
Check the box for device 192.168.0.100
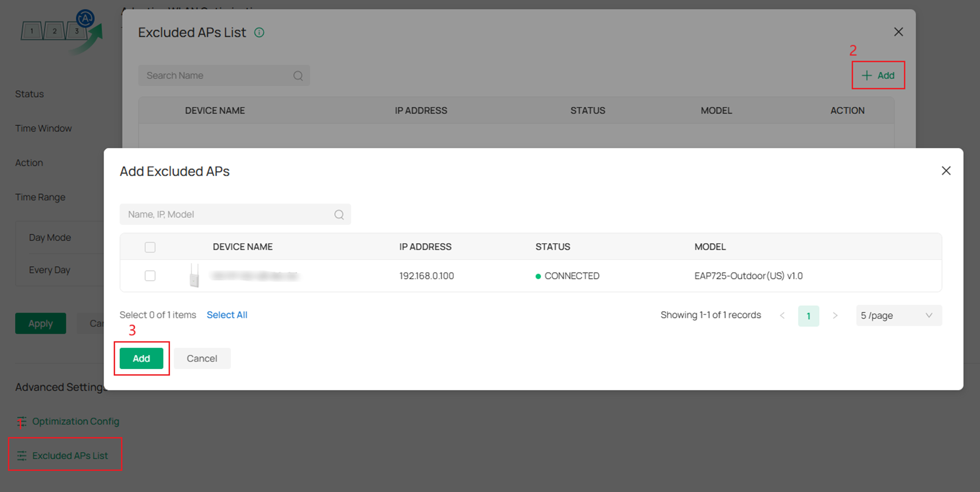point(150,276)
